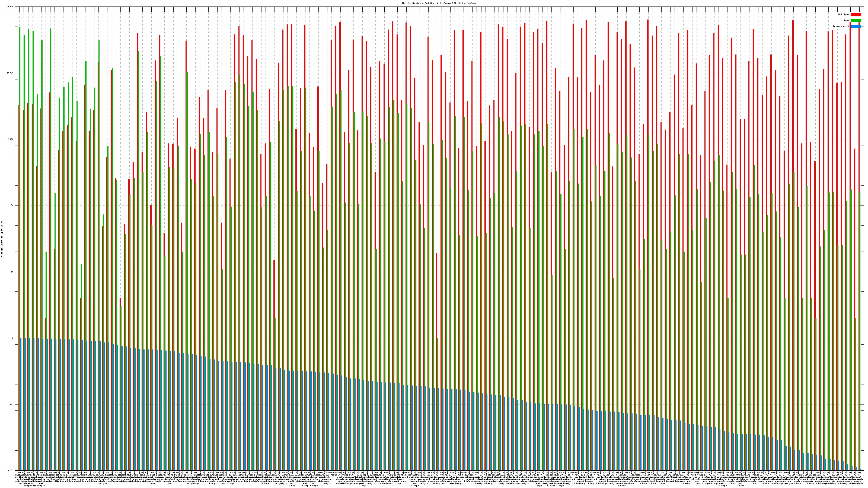Click the 0.01 y-axis label
This screenshot has height=488, width=868.
pyautogui.click(x=11, y=470)
